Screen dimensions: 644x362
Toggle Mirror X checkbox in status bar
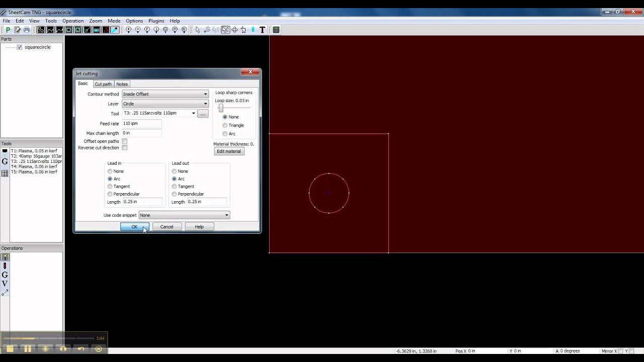[620, 351]
